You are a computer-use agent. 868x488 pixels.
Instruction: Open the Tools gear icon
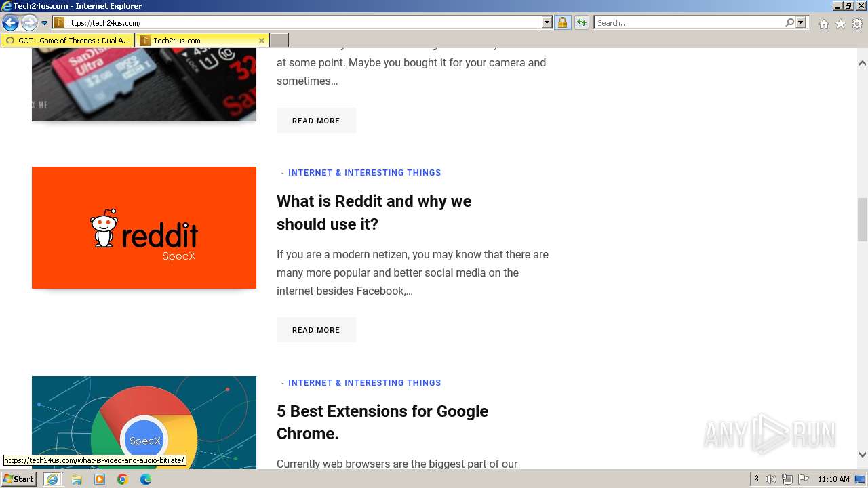pyautogui.click(x=857, y=24)
